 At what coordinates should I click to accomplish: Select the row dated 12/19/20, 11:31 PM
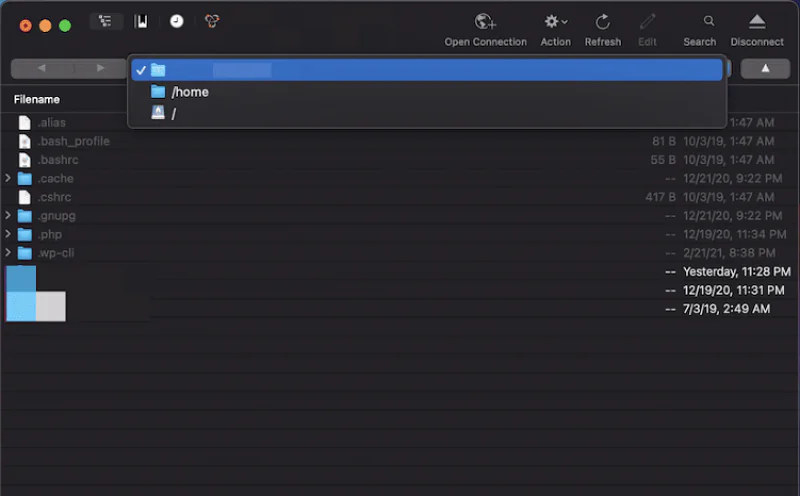click(399, 290)
